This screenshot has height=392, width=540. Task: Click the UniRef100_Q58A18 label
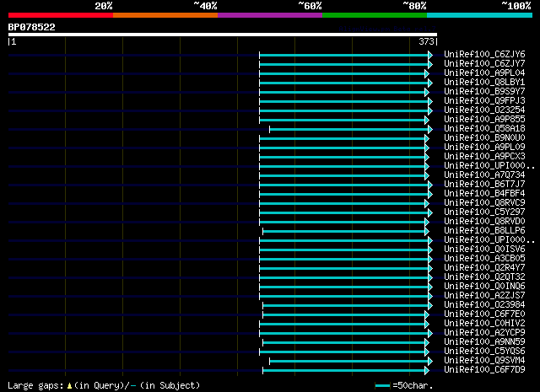[x=484, y=129]
